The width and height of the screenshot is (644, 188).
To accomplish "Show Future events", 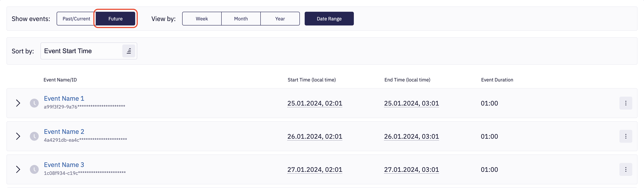I will pyautogui.click(x=115, y=19).
